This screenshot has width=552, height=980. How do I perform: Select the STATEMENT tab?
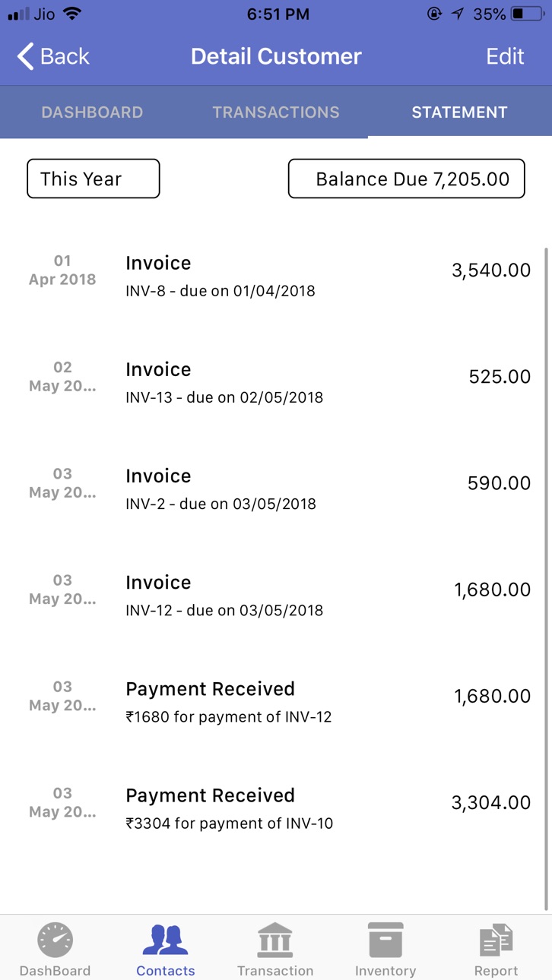coord(459,112)
